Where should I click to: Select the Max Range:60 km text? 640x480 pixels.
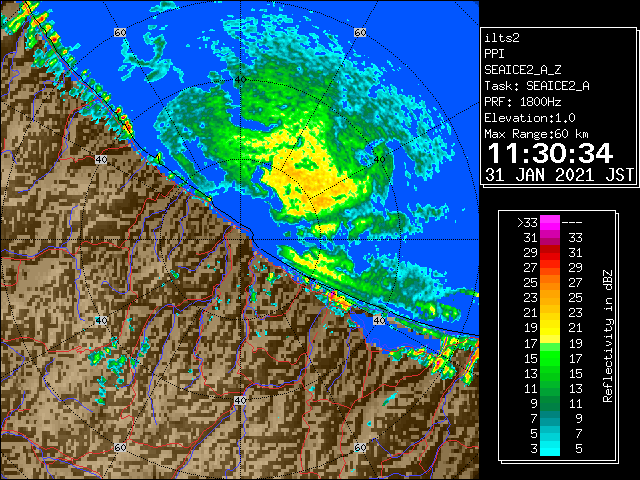pos(536,134)
